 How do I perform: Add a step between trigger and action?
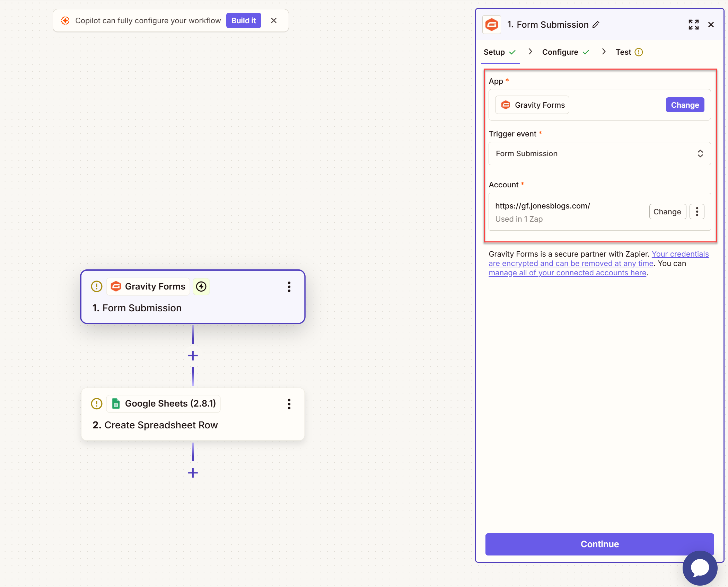pyautogui.click(x=193, y=356)
